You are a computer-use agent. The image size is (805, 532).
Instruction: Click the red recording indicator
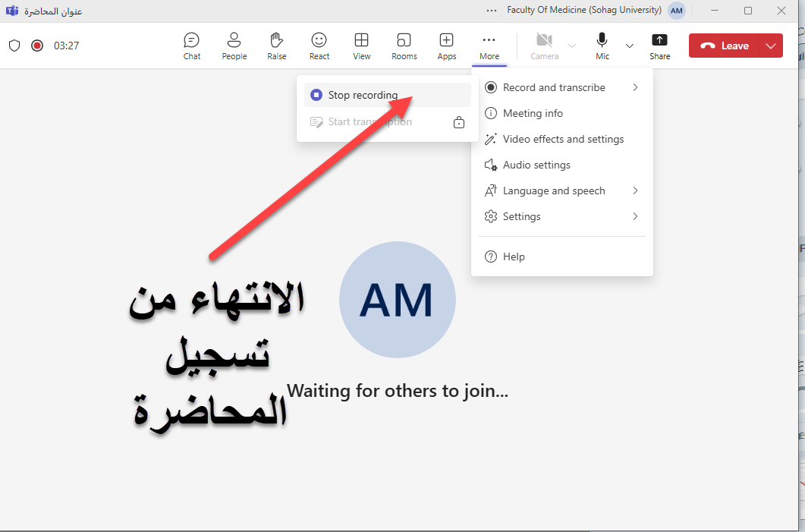pos(37,46)
